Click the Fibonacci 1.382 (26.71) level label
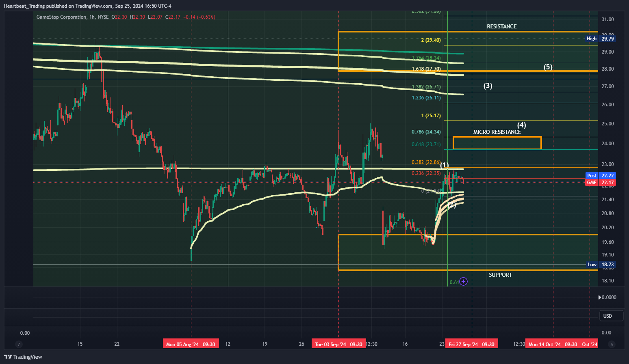Screen dimensions: 629x364 (x=426, y=87)
